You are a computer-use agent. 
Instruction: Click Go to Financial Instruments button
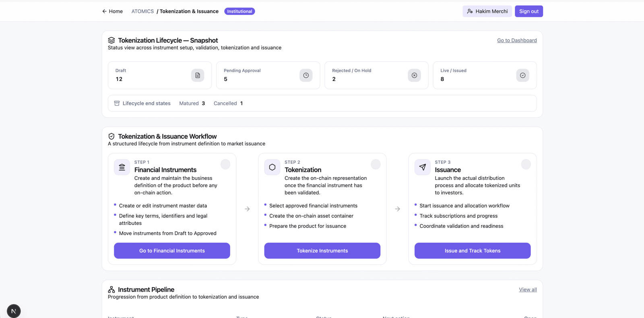click(x=172, y=250)
